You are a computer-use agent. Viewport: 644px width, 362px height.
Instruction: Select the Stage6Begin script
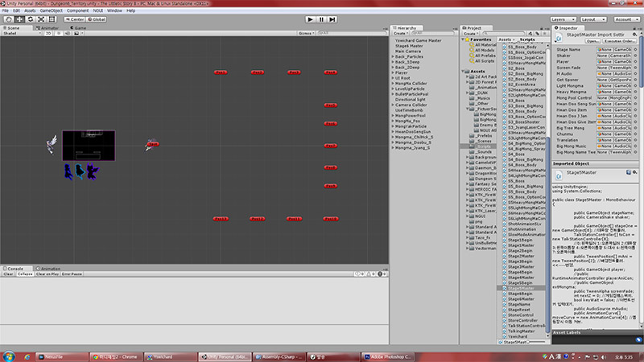(x=518, y=294)
